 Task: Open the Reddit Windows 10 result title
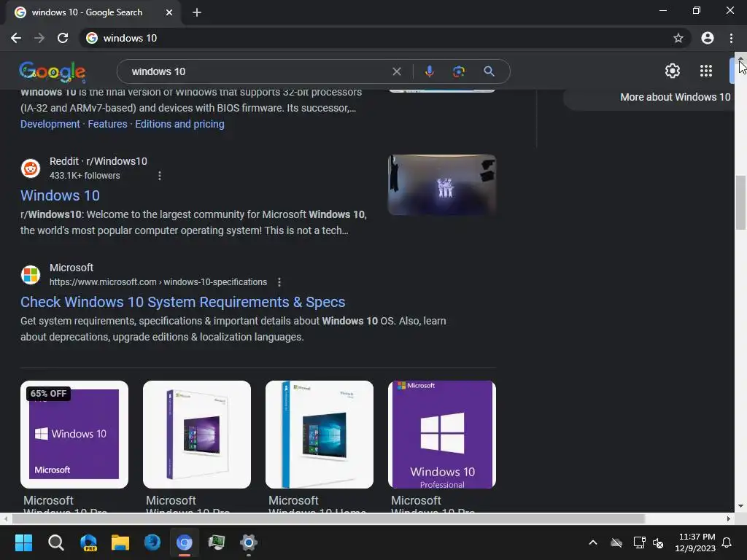click(60, 195)
